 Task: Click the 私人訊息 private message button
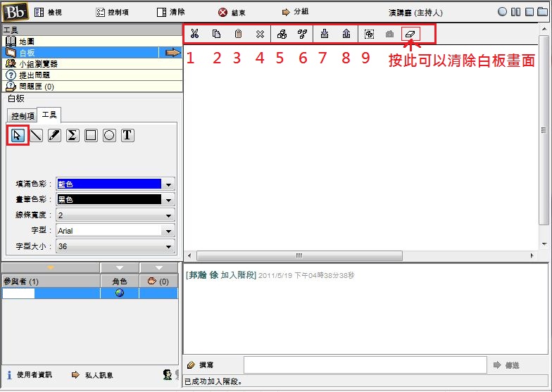point(93,375)
